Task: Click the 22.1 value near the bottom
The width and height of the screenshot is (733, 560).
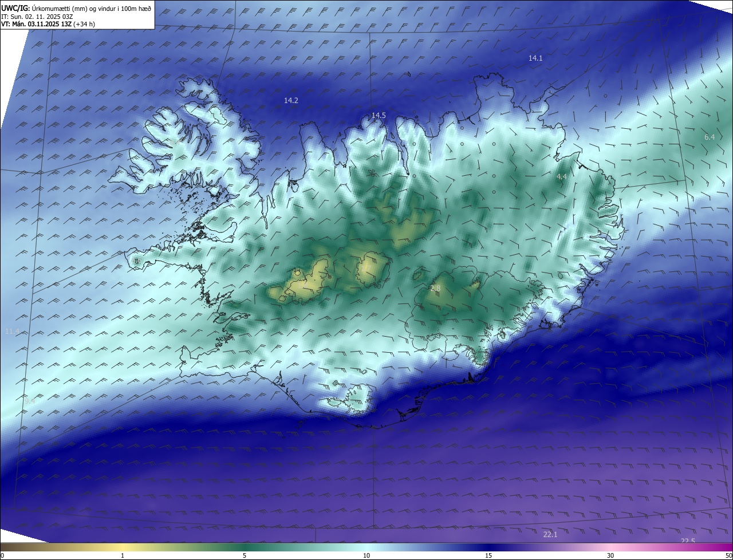Action: 550,534
